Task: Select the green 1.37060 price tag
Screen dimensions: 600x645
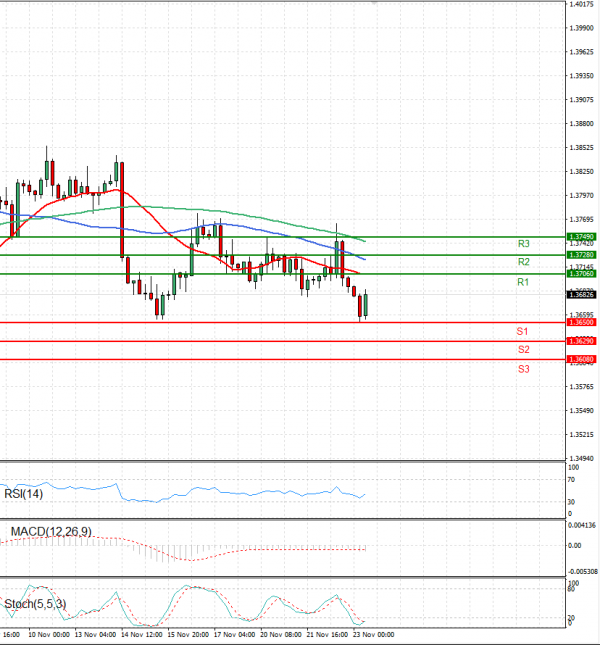Action: pos(581,274)
